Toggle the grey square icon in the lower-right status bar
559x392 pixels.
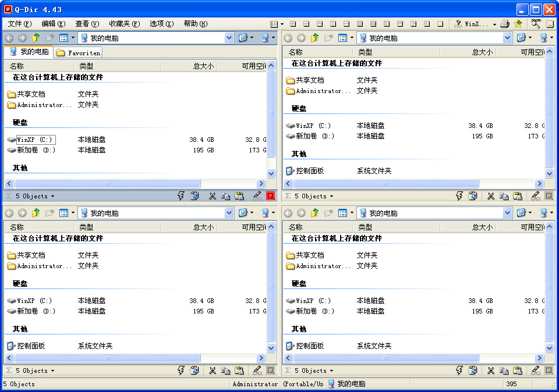click(549, 370)
